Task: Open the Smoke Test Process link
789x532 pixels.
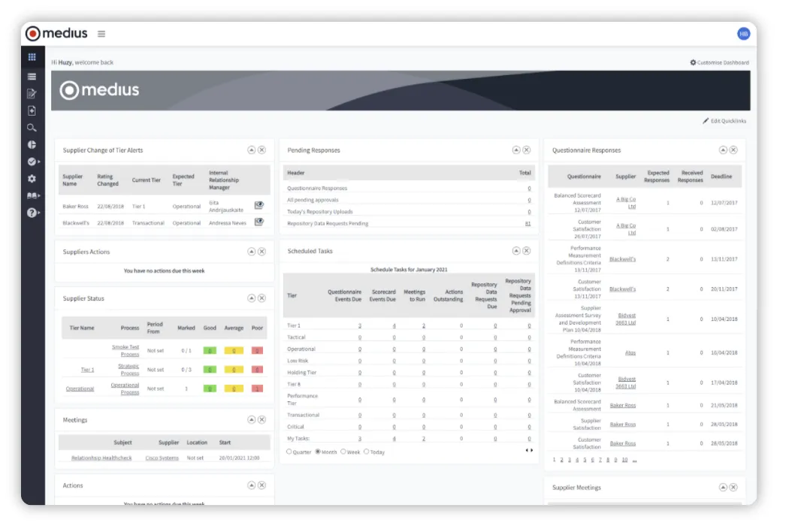Action: click(x=125, y=350)
